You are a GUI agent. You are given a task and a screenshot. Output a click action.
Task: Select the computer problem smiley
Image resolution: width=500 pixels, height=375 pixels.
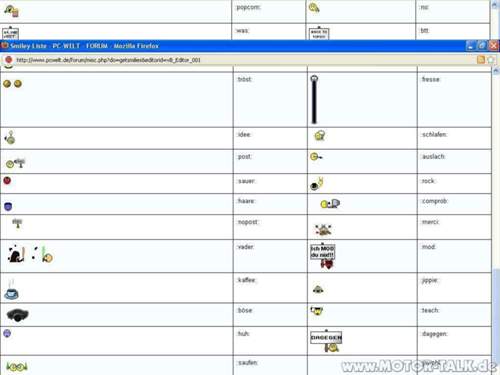(x=330, y=203)
